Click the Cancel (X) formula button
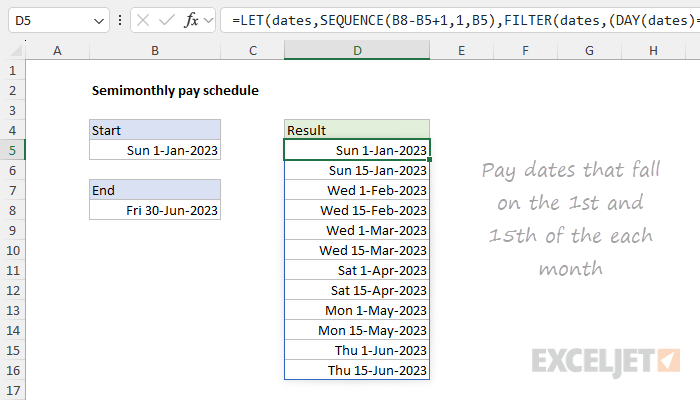700x400 pixels. pos(143,20)
